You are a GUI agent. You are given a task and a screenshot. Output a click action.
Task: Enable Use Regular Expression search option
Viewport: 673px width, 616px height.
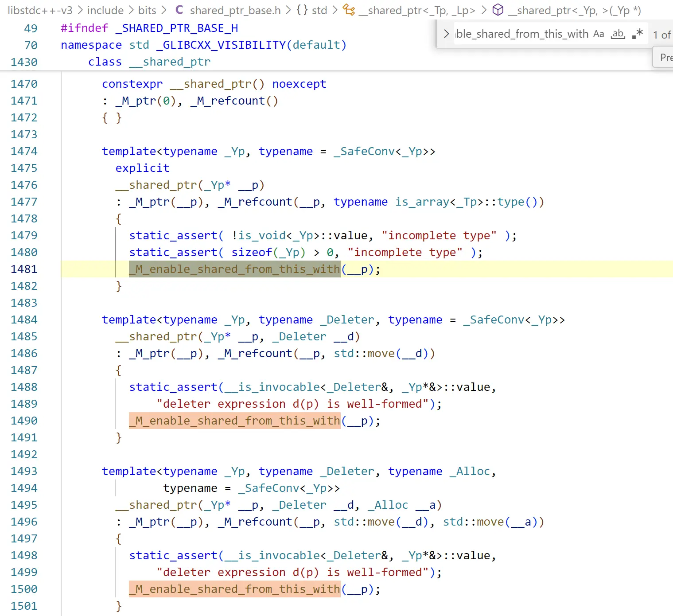coord(638,34)
